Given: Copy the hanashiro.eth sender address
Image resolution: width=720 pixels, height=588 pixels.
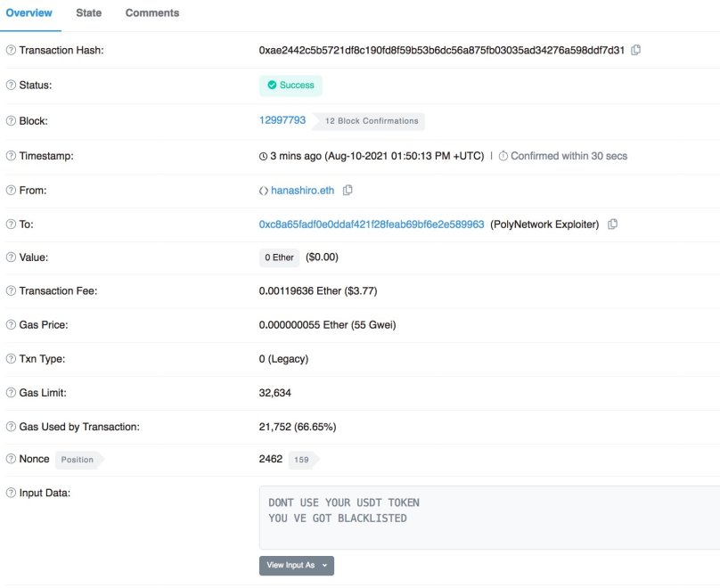Looking at the screenshot, I should tap(348, 190).
